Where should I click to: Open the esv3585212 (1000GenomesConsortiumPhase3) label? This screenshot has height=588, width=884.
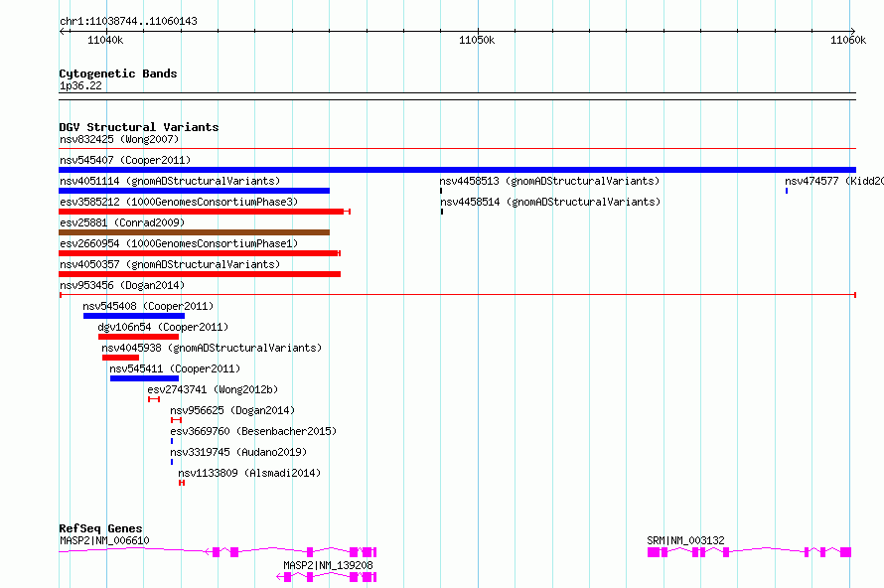tap(179, 202)
